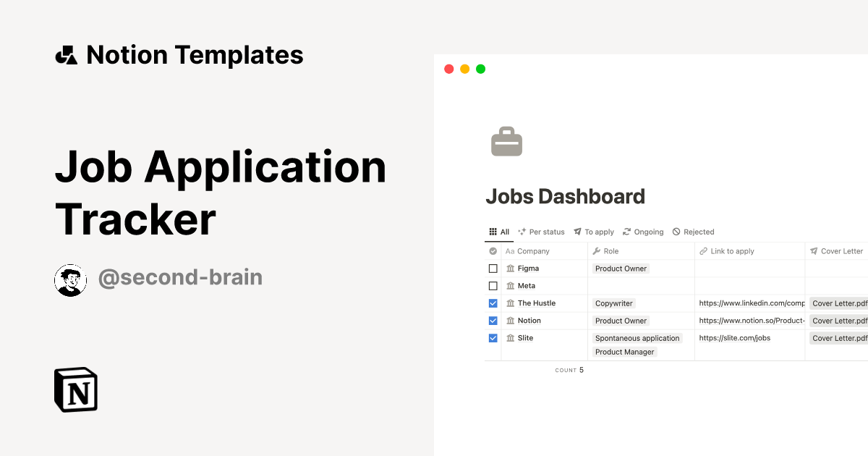
Task: Click the wrench icon in the Role column header
Action: point(596,250)
